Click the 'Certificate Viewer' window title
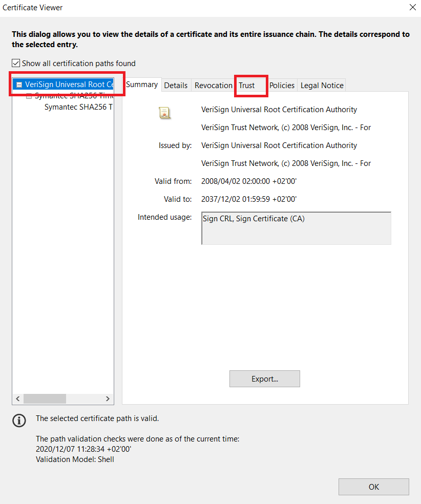 [32, 7]
